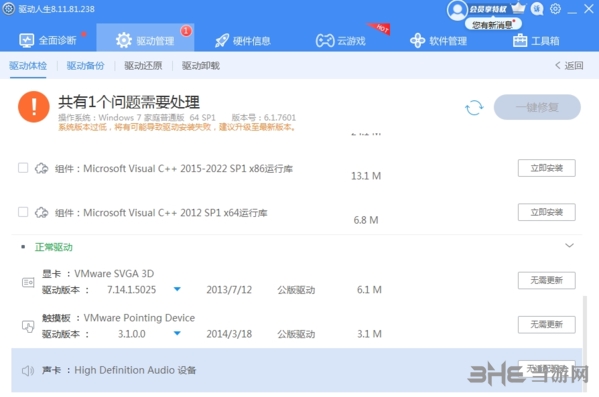Click the touchpad device icon
This screenshot has width=599, height=397.
pos(28,326)
